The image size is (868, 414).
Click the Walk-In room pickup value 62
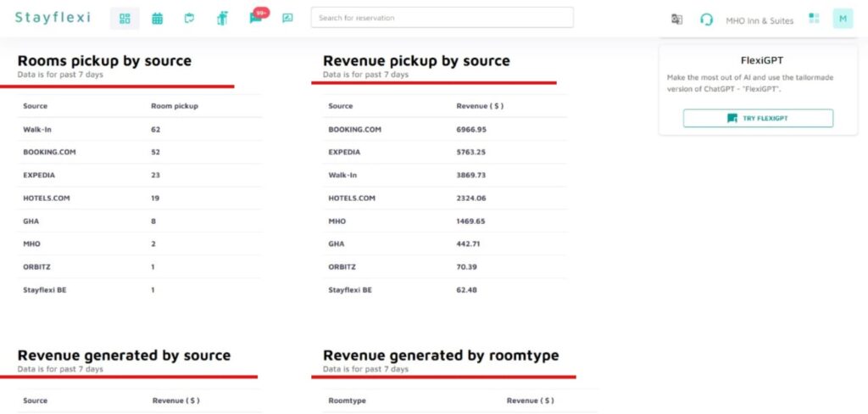[x=156, y=129]
